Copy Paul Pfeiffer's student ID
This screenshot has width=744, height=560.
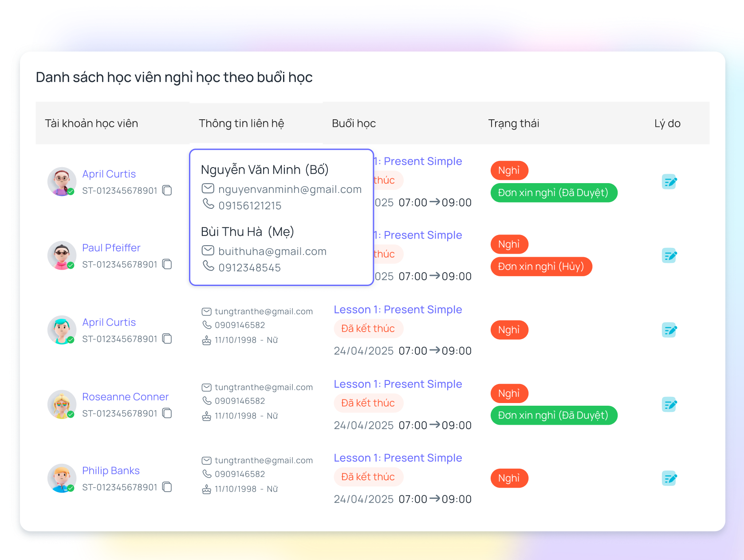167,264
